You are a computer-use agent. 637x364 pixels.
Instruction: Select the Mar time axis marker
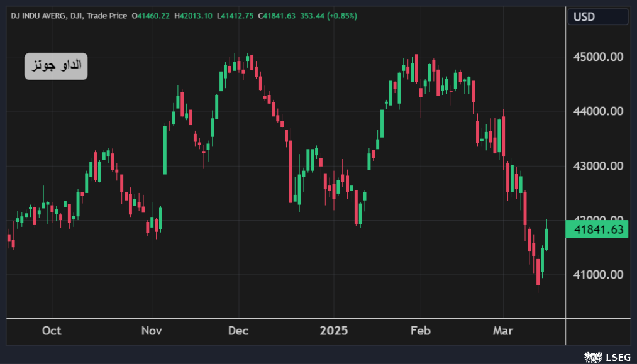[503, 331]
